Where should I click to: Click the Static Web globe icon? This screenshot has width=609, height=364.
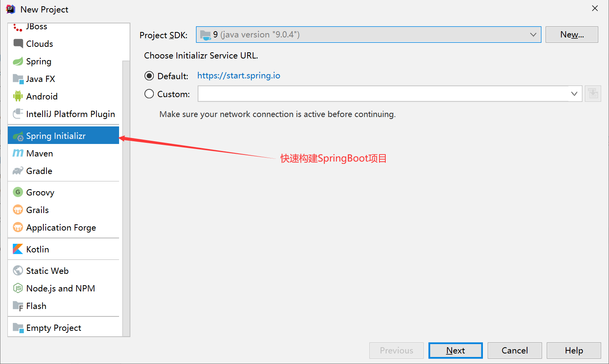[x=18, y=270]
